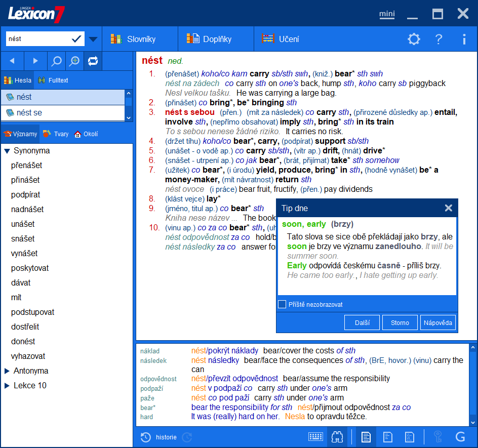This screenshot has height=448, width=478.
Task: Select the medium page view icon
Action: (387, 437)
